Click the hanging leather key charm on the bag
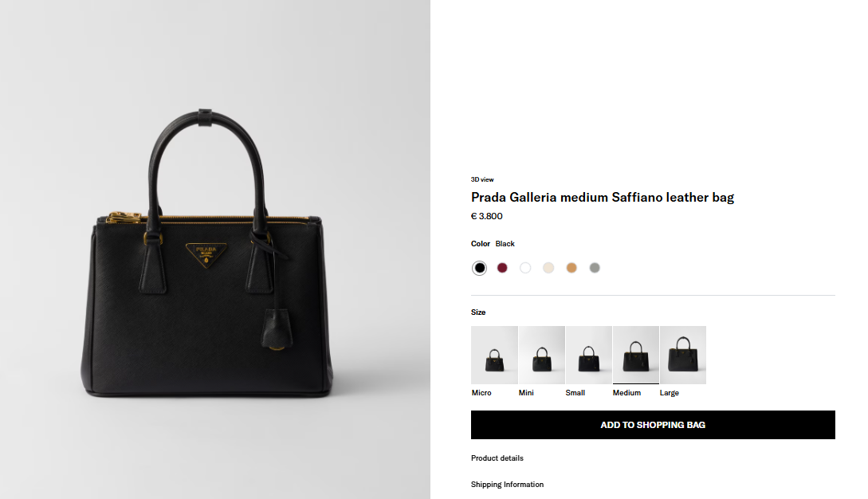Image resolution: width=868 pixels, height=499 pixels. (275, 328)
